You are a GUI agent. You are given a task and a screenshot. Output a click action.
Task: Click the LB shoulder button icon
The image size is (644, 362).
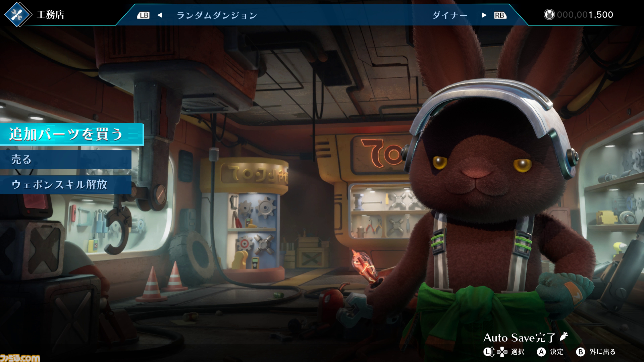tap(143, 15)
